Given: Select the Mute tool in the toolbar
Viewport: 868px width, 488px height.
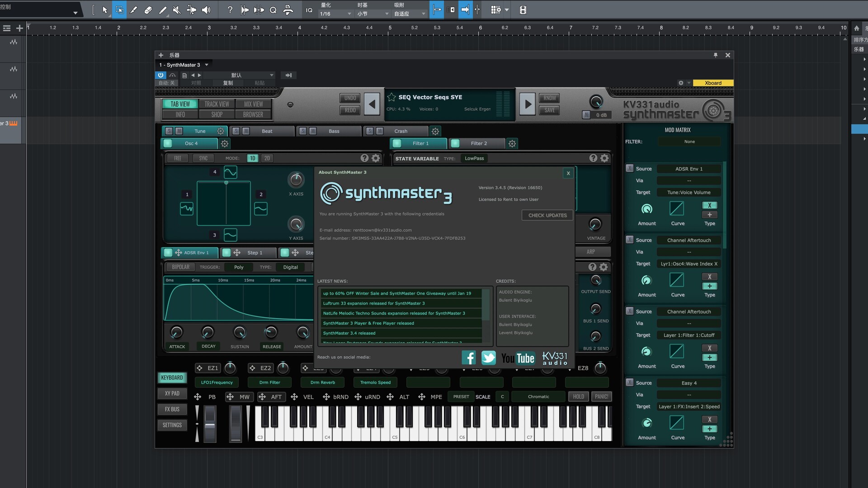Looking at the screenshot, I should pos(177,9).
